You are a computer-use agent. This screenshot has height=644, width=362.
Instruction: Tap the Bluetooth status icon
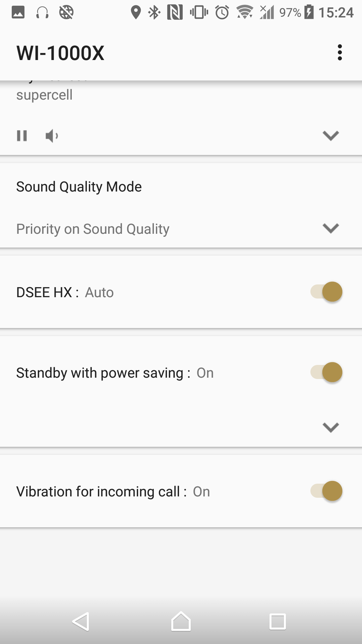154,13
